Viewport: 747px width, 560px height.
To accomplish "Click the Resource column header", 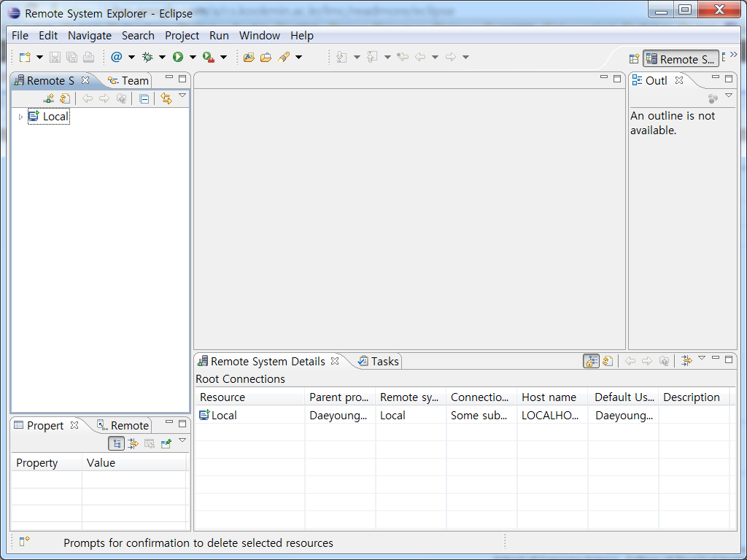I will (249, 397).
